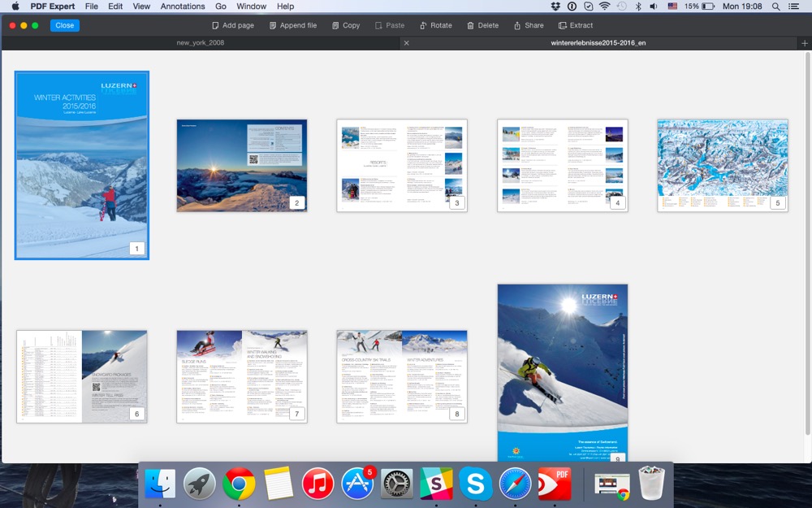Pick page 7 Sledge Runs thumbnail
The image size is (812, 508).
241,376
